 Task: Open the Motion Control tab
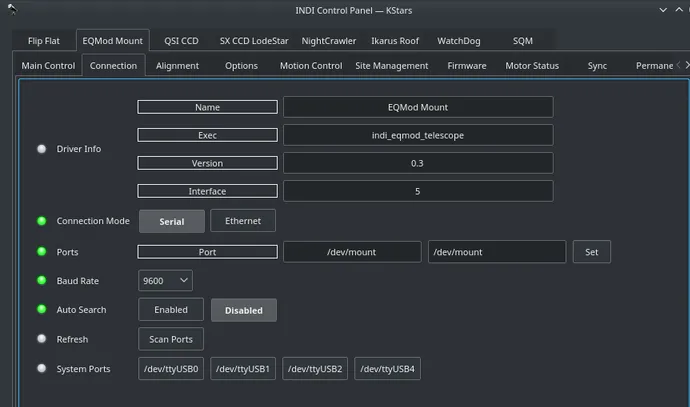point(311,66)
